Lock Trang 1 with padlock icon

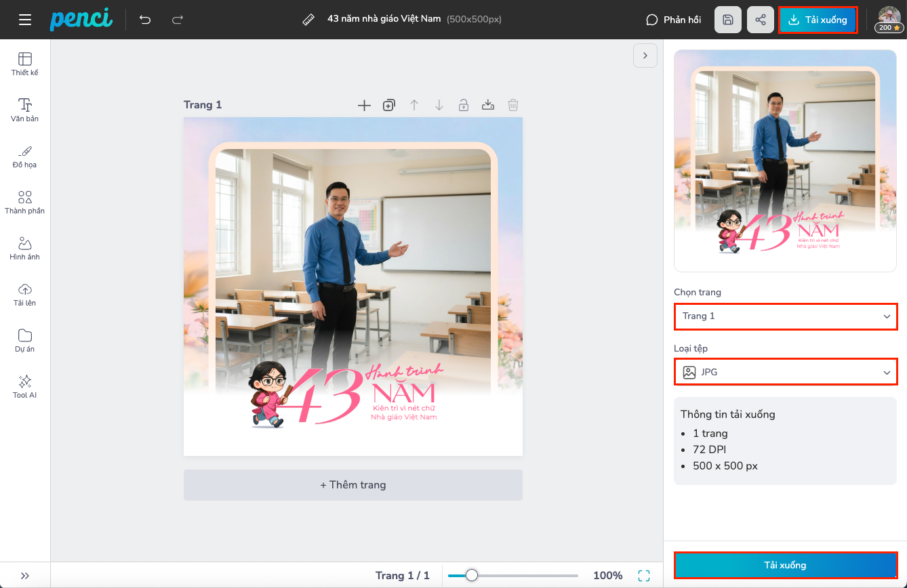[464, 105]
